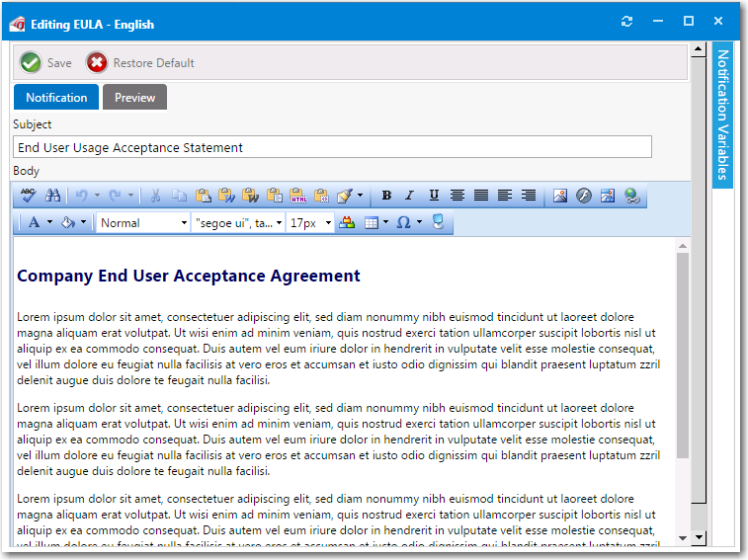Click the Undo arrow icon

[x=82, y=196]
